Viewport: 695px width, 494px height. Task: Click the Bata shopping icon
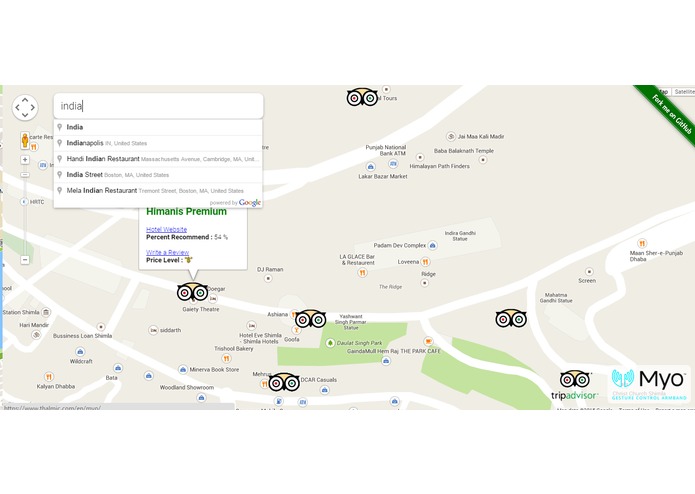[x=118, y=368]
